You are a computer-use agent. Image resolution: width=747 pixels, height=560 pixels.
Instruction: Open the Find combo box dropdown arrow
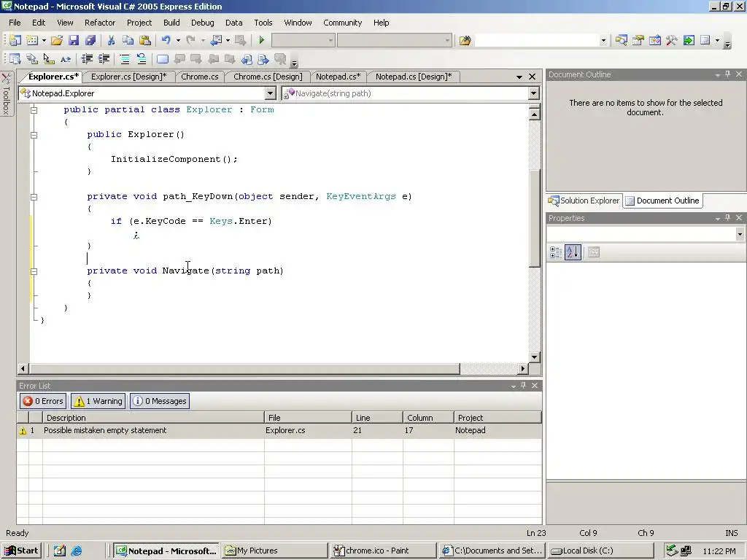point(603,41)
